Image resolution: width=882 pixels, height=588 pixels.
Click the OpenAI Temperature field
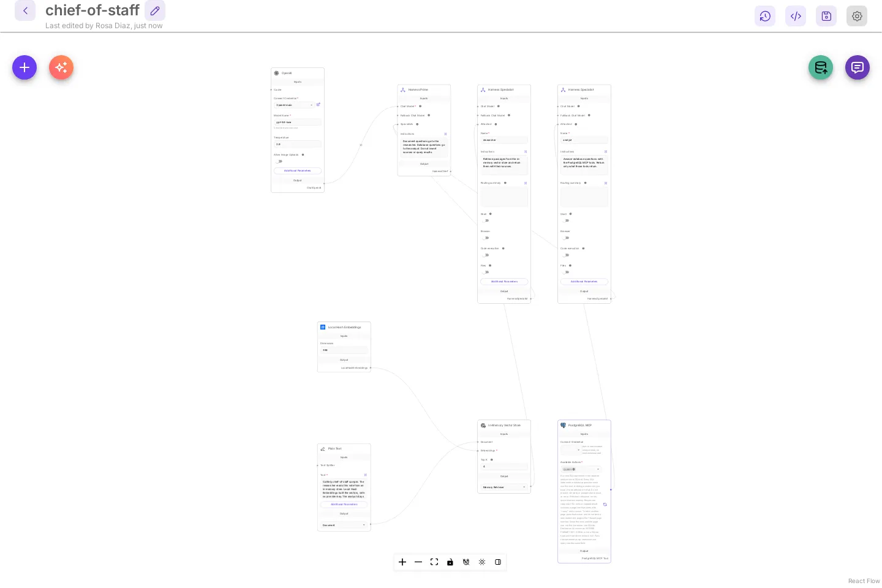click(x=297, y=144)
